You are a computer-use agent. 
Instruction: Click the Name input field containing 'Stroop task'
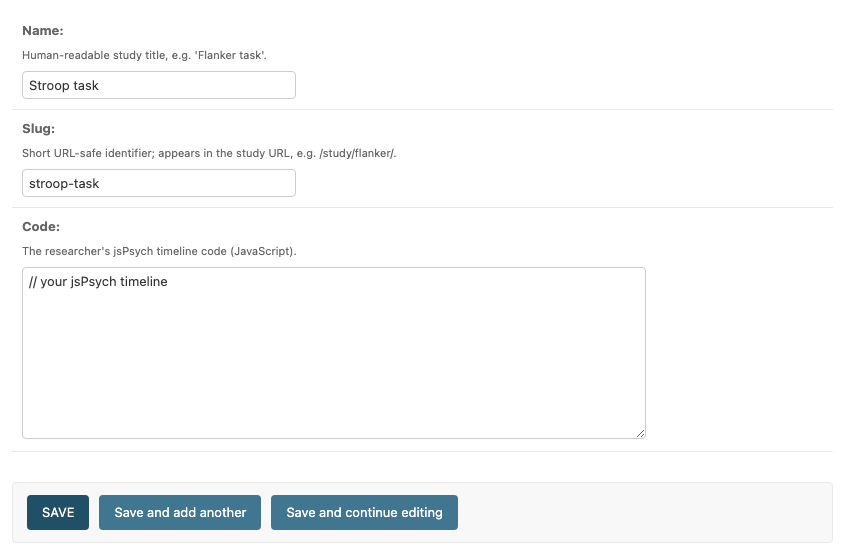coord(158,85)
